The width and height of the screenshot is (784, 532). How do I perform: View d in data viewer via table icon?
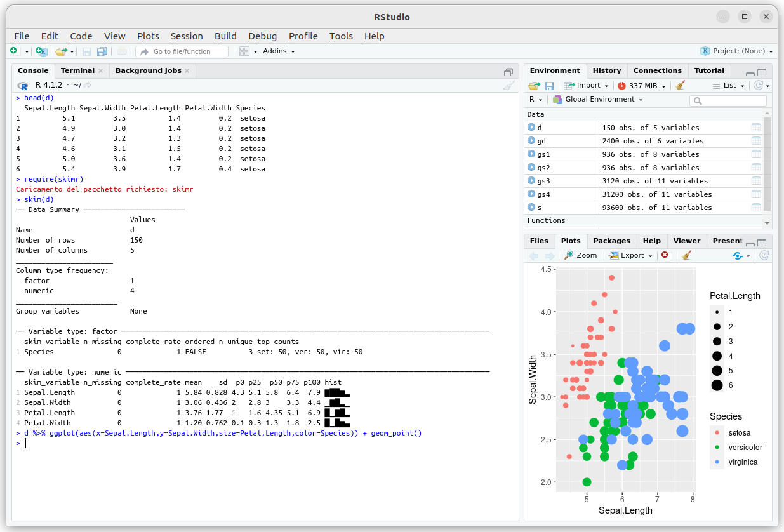[755, 128]
